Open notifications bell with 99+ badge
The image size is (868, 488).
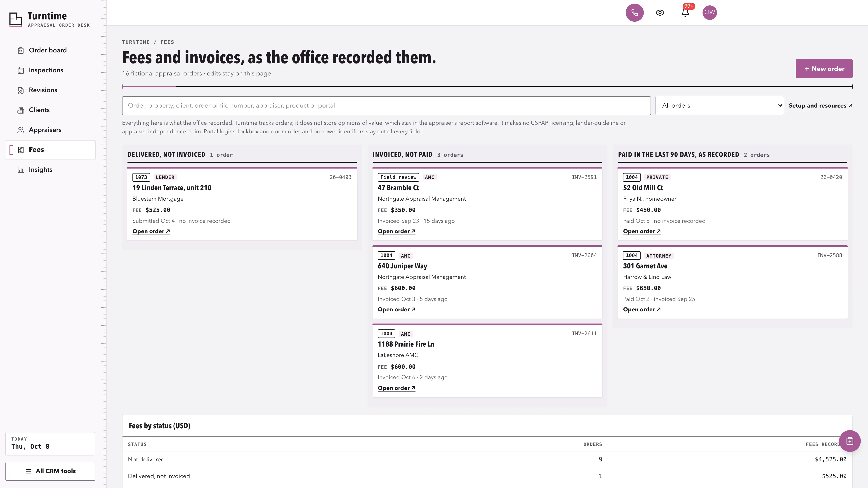(x=685, y=12)
